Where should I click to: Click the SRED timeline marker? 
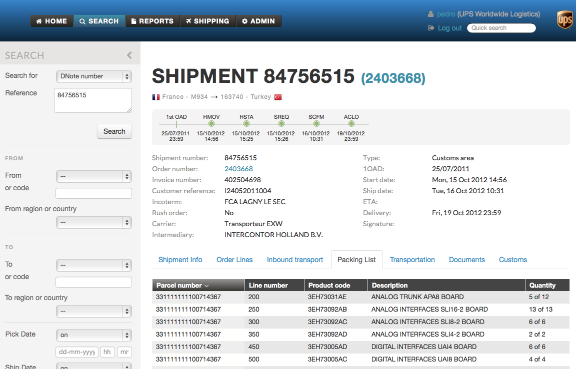coord(281,124)
